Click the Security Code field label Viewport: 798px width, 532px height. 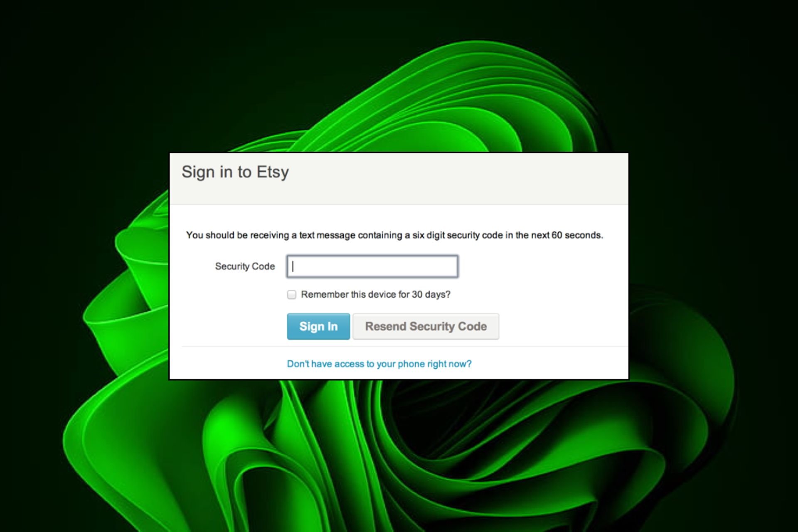coord(245,266)
